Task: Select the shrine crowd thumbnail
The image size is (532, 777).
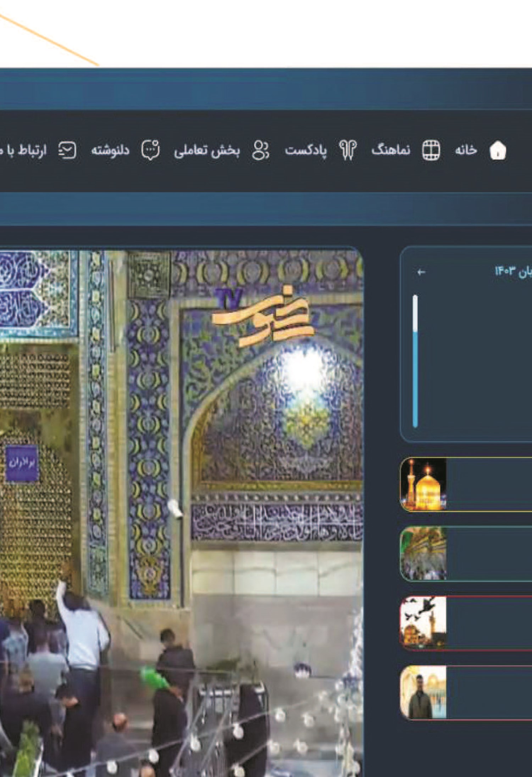Action: click(423, 554)
